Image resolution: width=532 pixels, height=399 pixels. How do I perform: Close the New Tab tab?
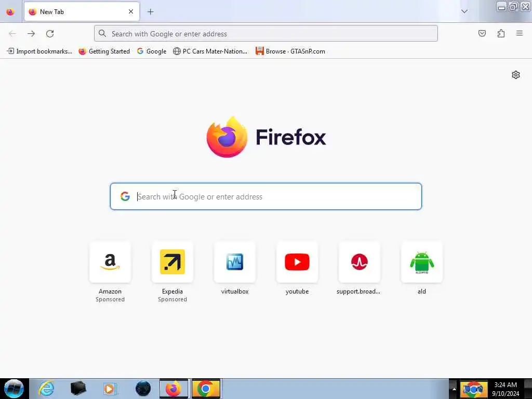pos(131,11)
